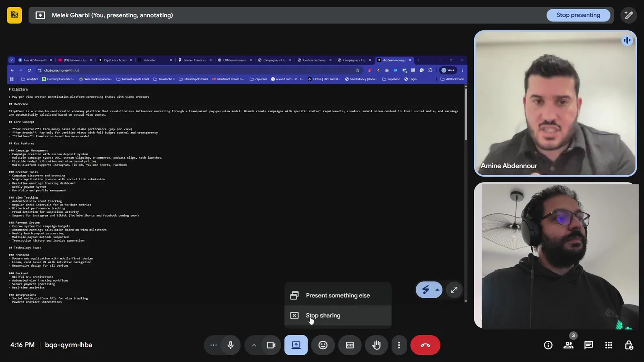Open the audio settings ellipsis beside microphone
This screenshot has height=362, width=644.
213,345
